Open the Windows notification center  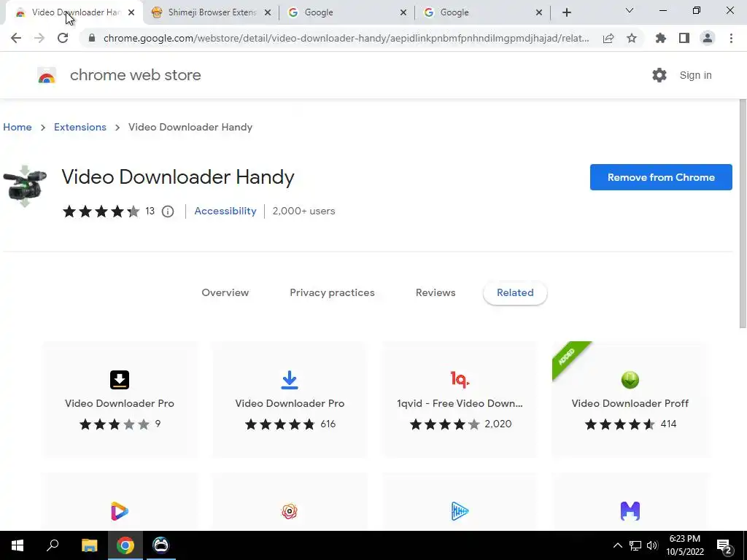pos(724,546)
